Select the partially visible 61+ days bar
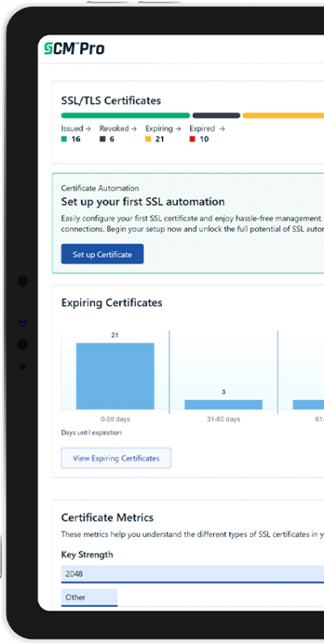The height and width of the screenshot is (644, 324). coord(309,405)
